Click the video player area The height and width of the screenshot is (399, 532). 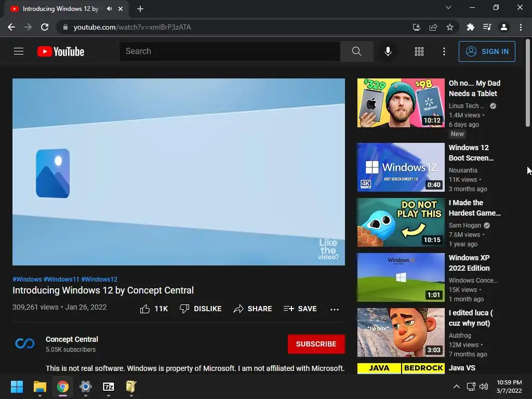[179, 172]
